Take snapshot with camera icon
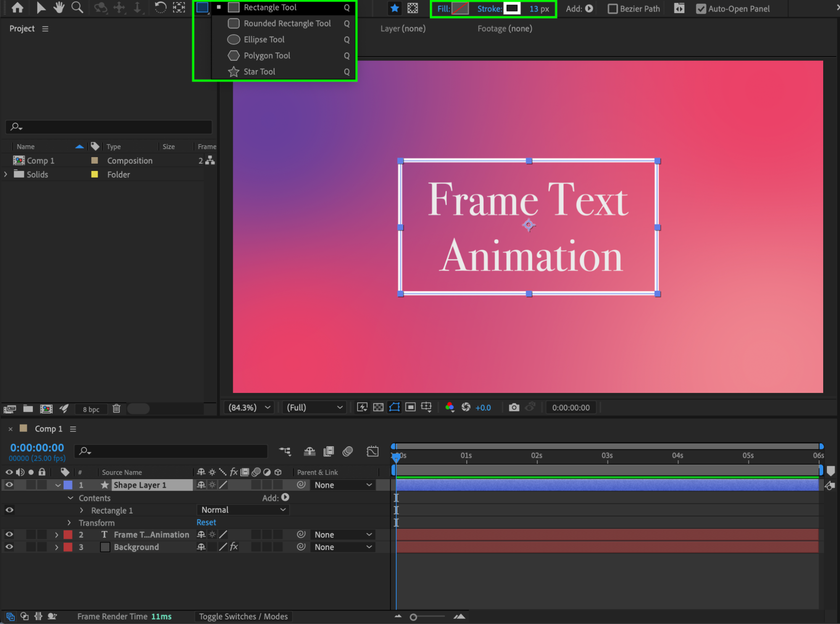The height and width of the screenshot is (624, 840). [513, 407]
